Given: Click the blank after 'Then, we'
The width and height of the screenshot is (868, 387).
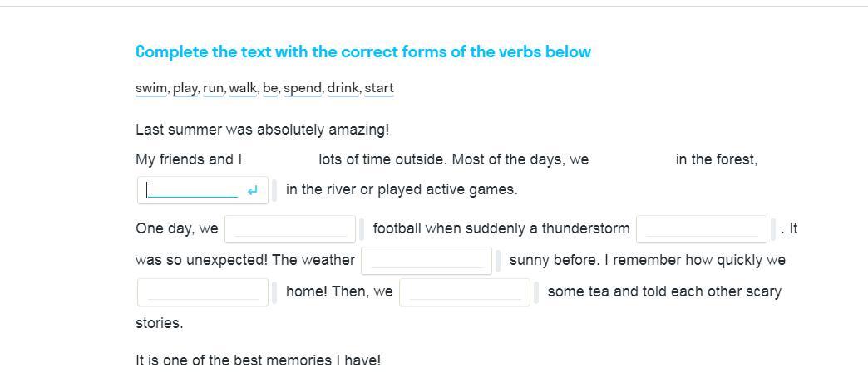Looking at the screenshot, I should (464, 291).
